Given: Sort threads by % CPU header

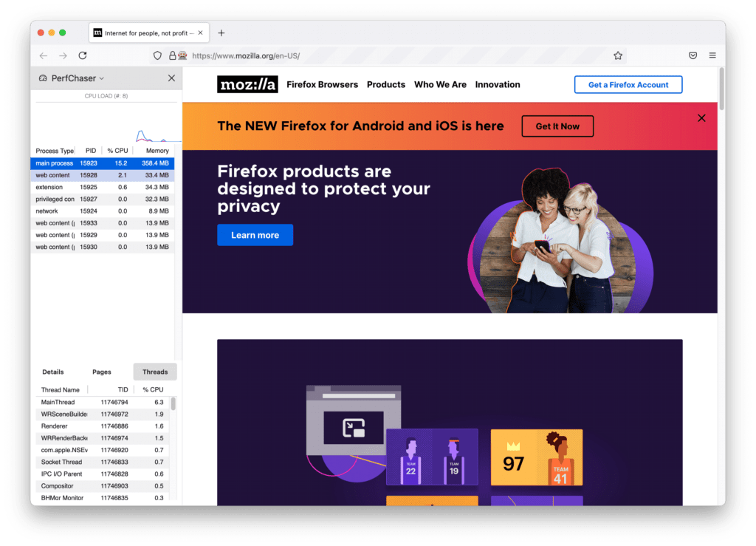Looking at the screenshot, I should click(x=153, y=389).
